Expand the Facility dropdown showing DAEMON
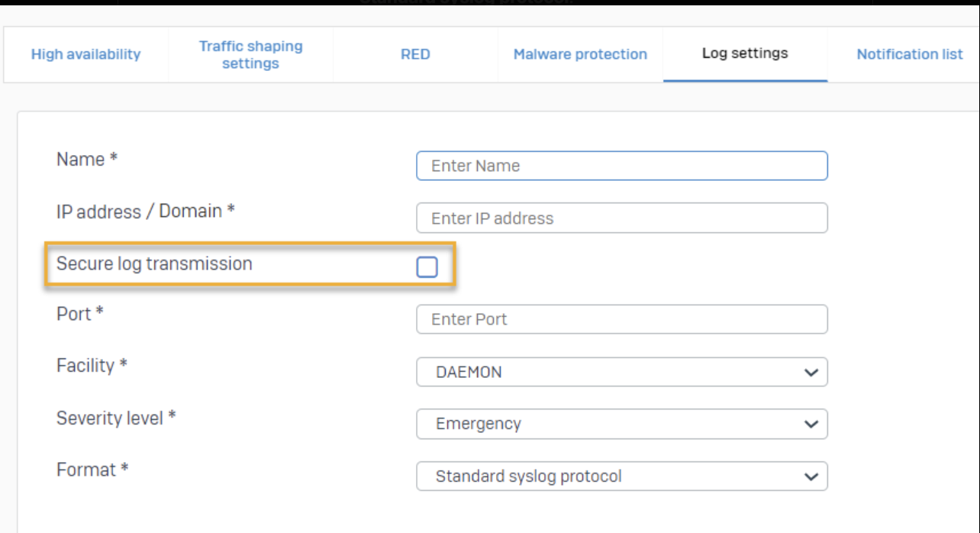The image size is (980, 533). pos(621,373)
